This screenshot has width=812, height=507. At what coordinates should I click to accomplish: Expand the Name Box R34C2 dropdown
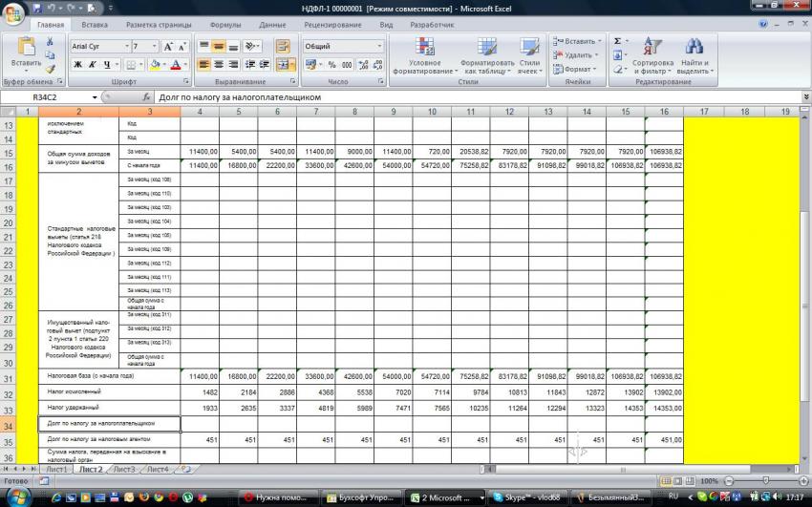click(x=95, y=97)
